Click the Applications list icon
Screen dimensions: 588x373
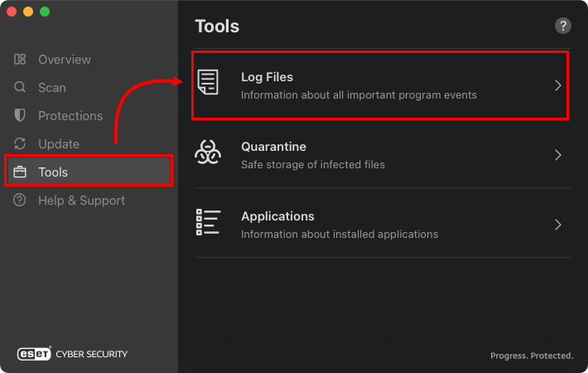[208, 224]
